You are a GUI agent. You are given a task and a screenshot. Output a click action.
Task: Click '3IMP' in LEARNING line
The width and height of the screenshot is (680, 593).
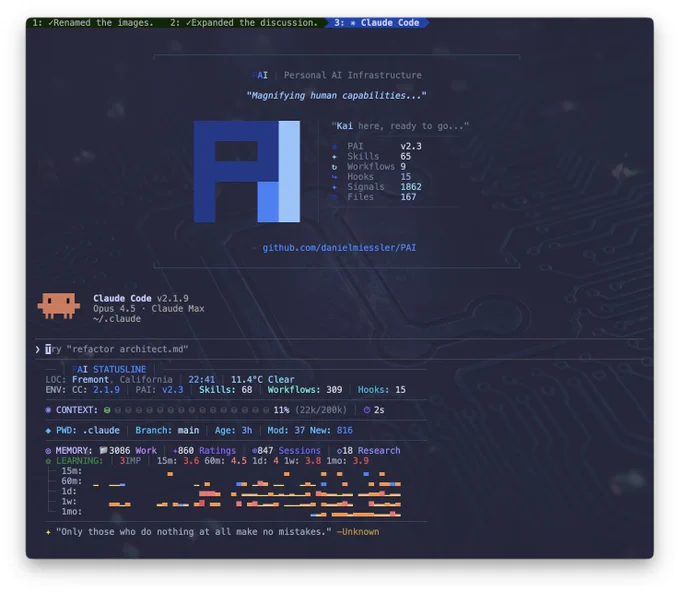click(130, 461)
